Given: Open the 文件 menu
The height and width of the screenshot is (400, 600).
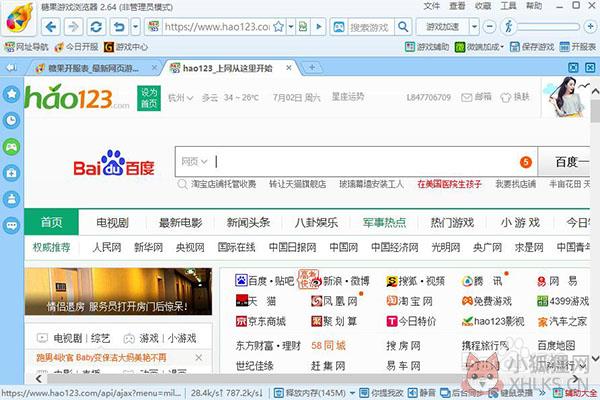Looking at the screenshot, I should click(x=432, y=6).
